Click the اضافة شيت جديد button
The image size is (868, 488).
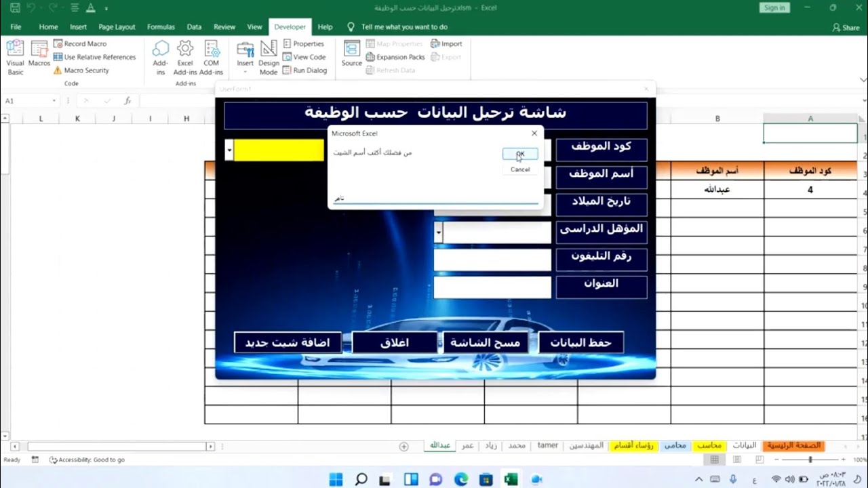(x=288, y=342)
